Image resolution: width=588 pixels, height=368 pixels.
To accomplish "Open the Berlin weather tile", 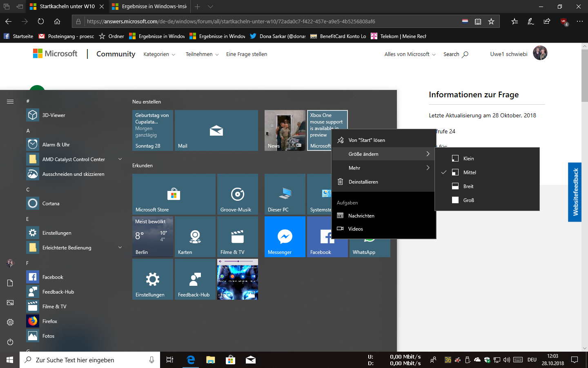I will [153, 237].
